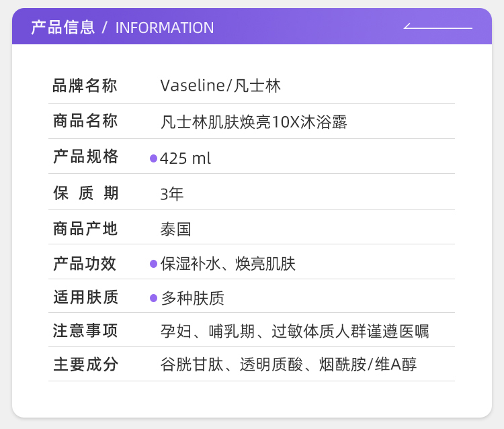
Task: Click the "产品信息" header title
Action: [x=63, y=28]
